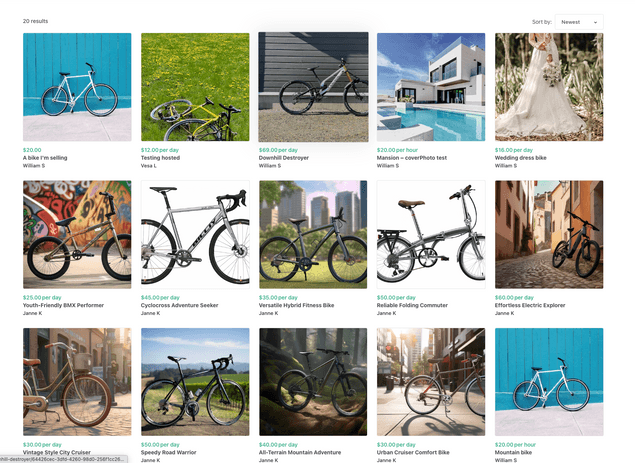Click the Mansion – coverPhoto test title
This screenshot has height=463, width=635.
click(412, 158)
